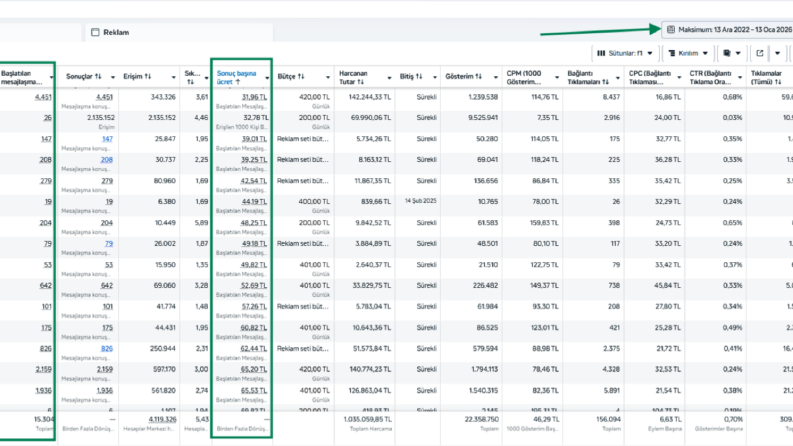Click ascending arrow on Sonuç başına ücret
Image resolution: width=793 pixels, height=446 pixels.
(238, 82)
